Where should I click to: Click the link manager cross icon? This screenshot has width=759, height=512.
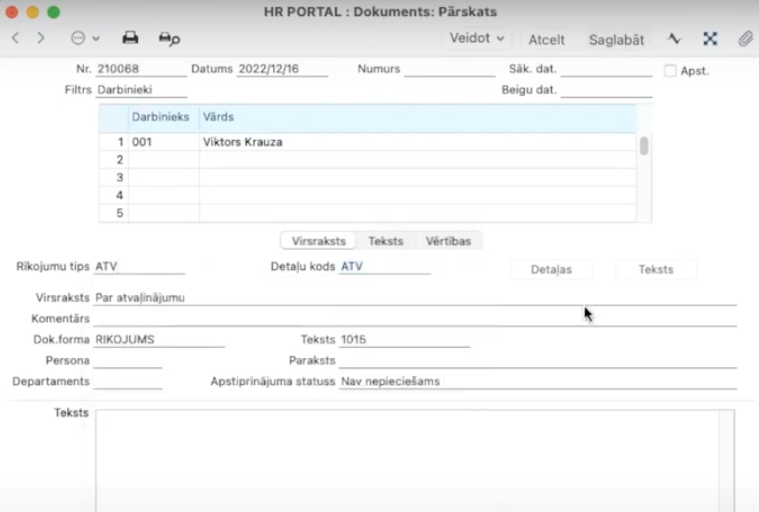(x=710, y=39)
